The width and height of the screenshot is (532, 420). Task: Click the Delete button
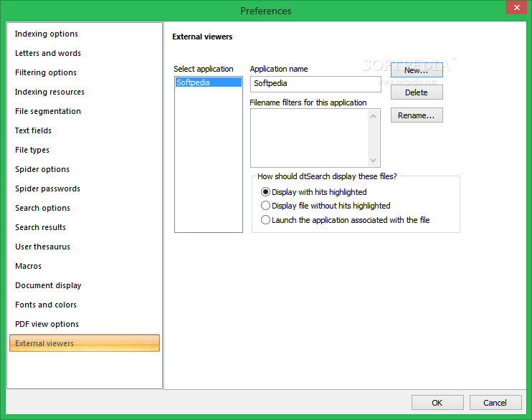[x=417, y=92]
